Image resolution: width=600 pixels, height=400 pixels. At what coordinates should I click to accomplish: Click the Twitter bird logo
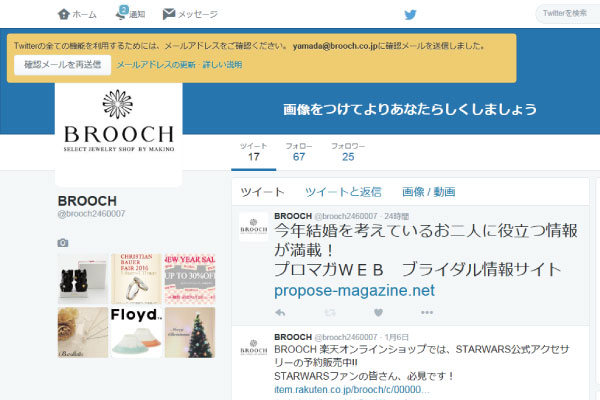tap(410, 15)
